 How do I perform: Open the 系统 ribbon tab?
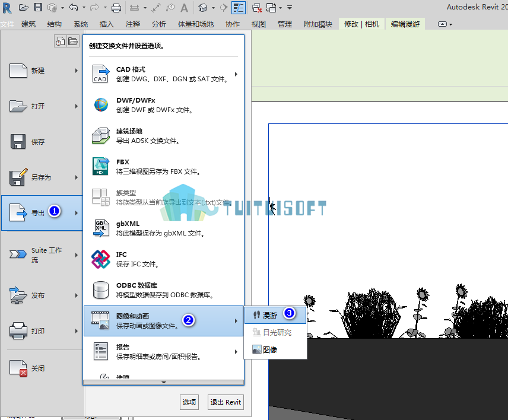[x=81, y=24]
